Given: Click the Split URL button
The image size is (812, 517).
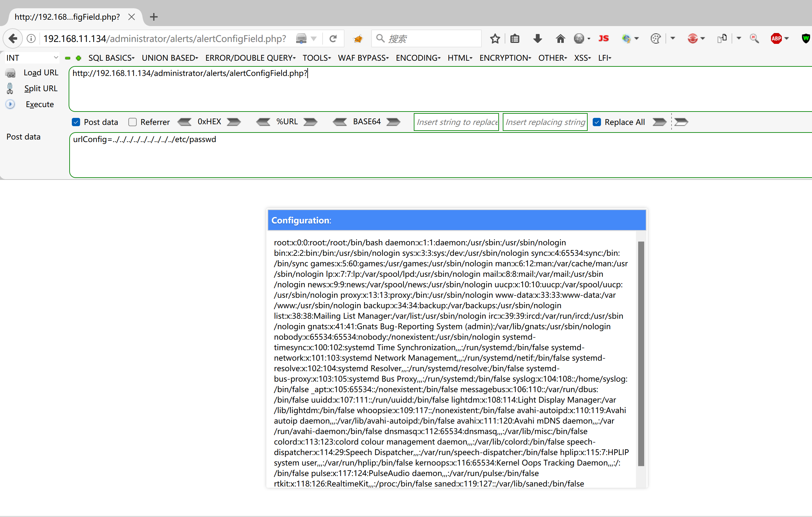Looking at the screenshot, I should coord(40,88).
